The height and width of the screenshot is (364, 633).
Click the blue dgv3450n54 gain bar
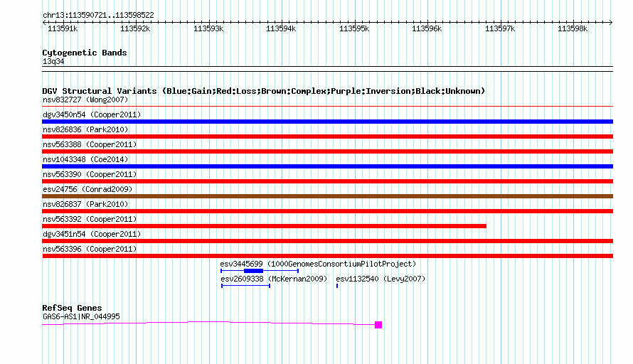(327, 122)
